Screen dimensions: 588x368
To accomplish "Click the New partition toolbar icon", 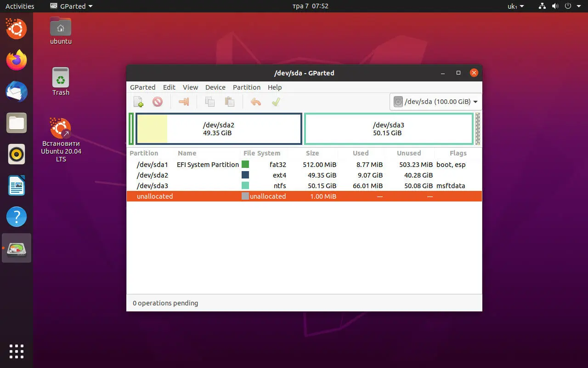I will click(x=138, y=102).
